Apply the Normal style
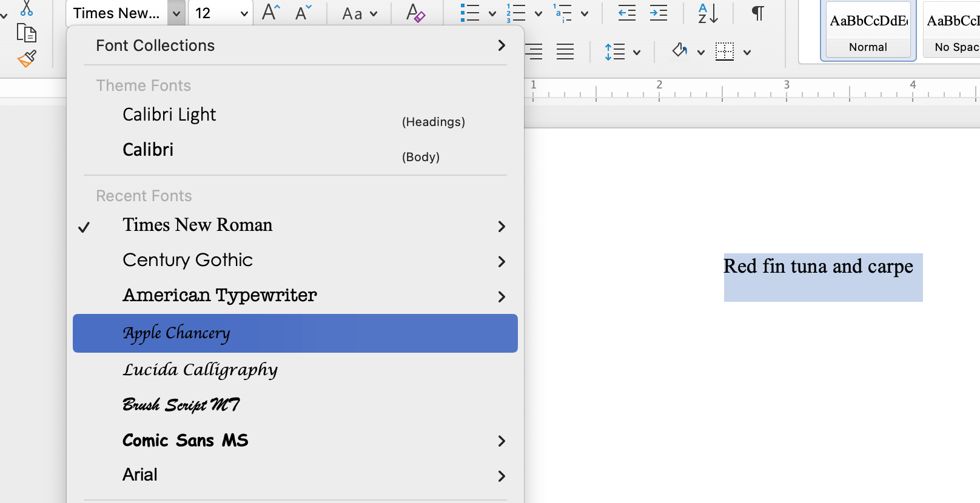The width and height of the screenshot is (980, 503). click(x=868, y=30)
